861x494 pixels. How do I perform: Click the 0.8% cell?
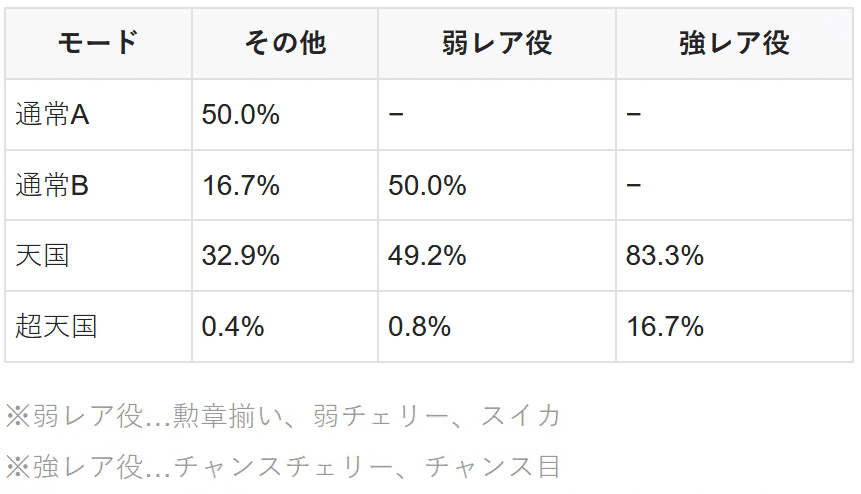click(419, 326)
